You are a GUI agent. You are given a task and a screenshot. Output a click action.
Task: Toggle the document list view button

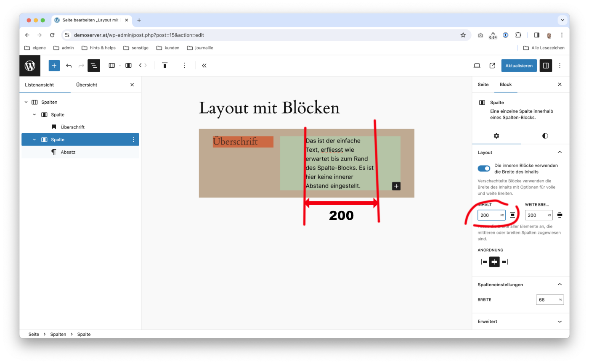[93, 66]
